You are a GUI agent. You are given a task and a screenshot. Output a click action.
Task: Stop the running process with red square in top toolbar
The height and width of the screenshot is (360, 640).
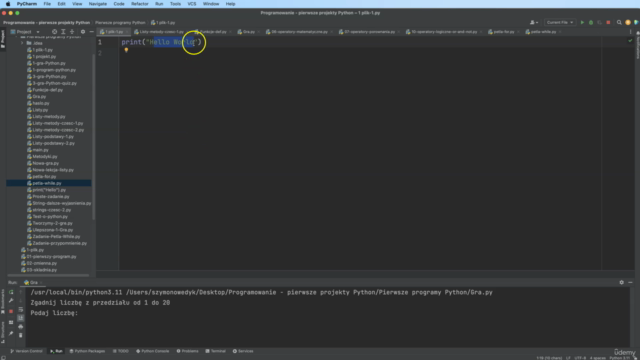608,22
